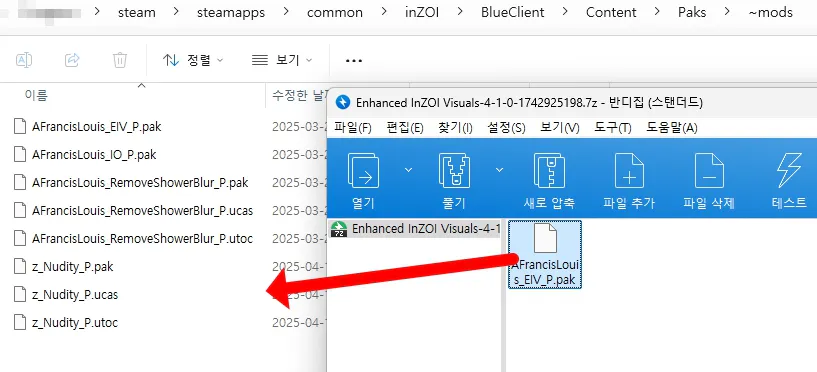Go to steamapps folder in breadcrumb
The image size is (817, 372).
(x=231, y=12)
